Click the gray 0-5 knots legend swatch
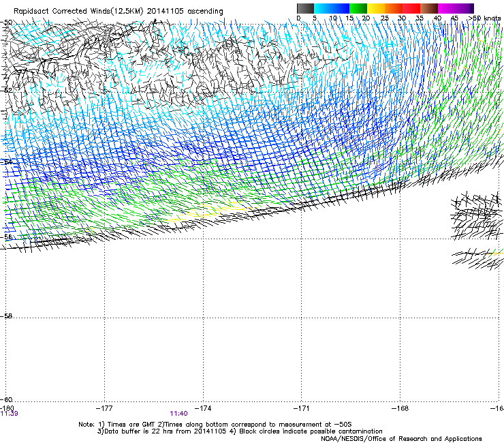This screenshot has width=504, height=443. click(305, 8)
